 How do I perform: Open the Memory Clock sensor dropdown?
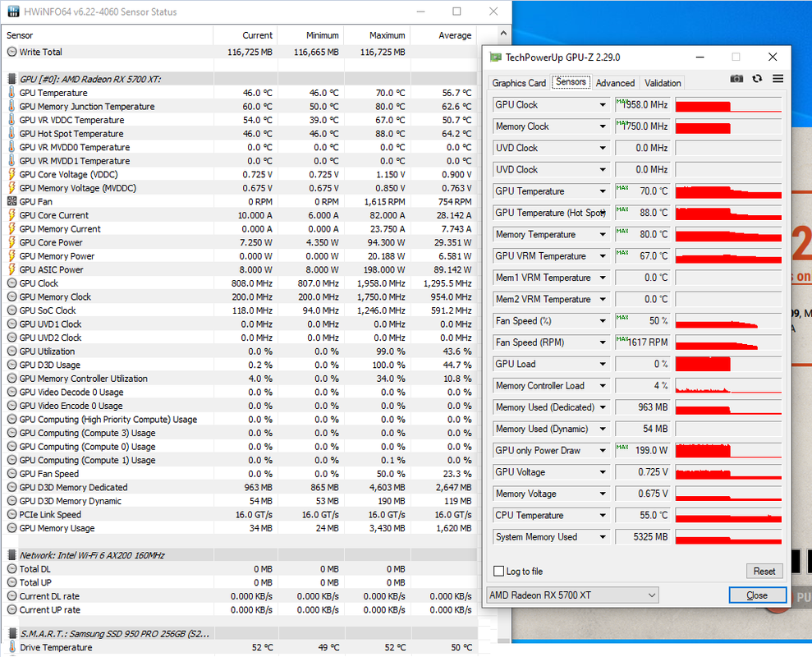tap(603, 126)
